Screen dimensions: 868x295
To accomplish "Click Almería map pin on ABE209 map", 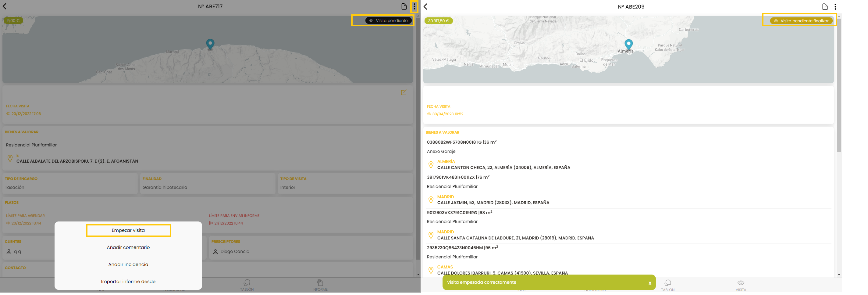I will click(x=628, y=44).
